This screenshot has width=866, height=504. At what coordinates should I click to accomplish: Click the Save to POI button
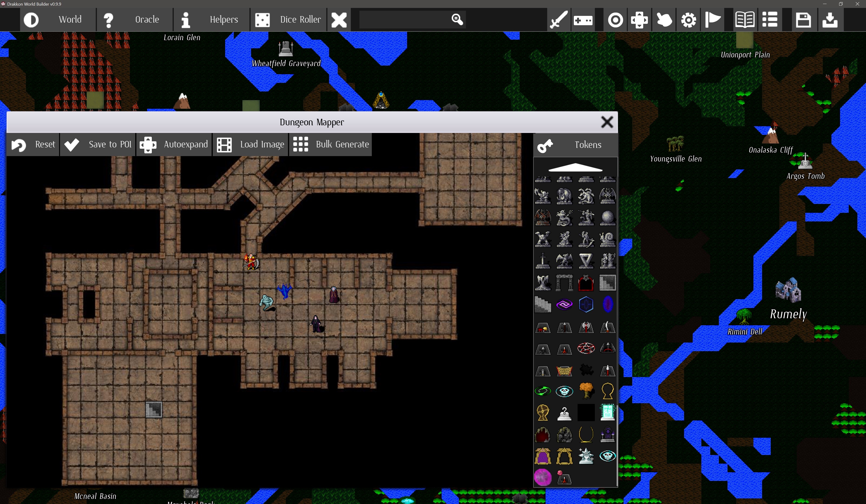click(x=98, y=144)
